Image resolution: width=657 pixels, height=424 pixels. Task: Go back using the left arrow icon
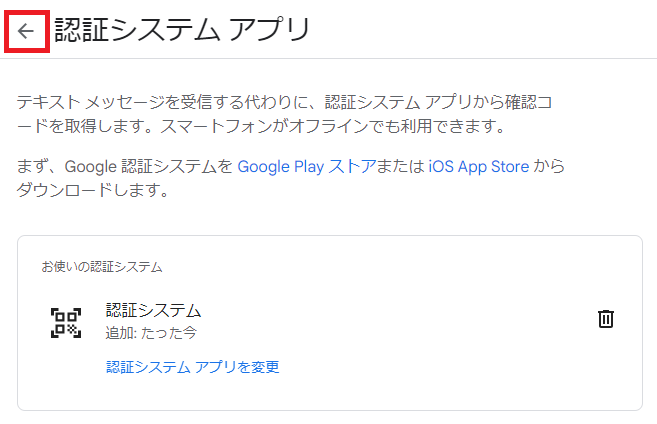[26, 31]
